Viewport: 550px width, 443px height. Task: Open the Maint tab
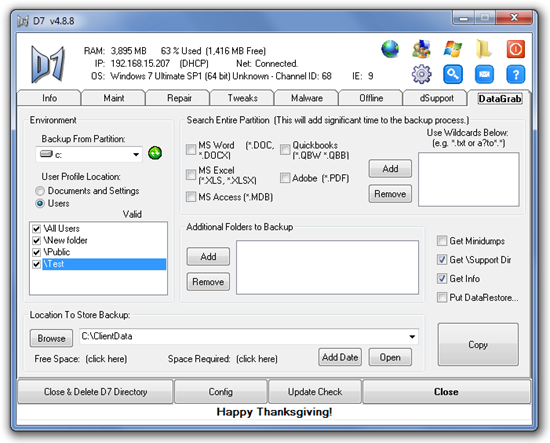113,98
